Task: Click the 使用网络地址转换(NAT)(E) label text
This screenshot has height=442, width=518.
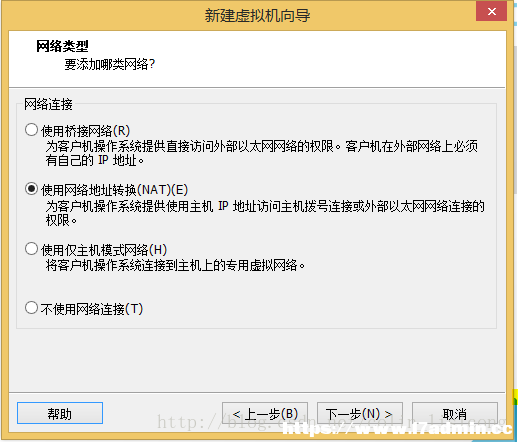Action: (114, 190)
